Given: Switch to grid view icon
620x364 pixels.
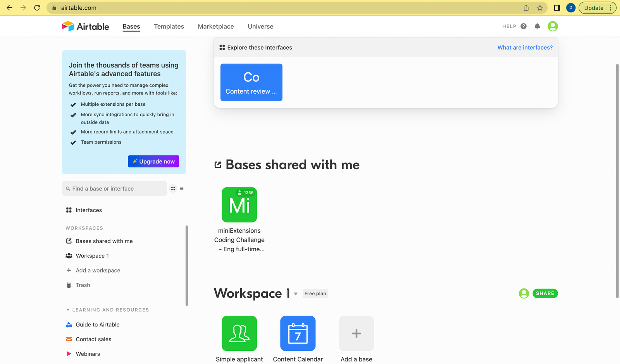Looking at the screenshot, I should pyautogui.click(x=173, y=189).
